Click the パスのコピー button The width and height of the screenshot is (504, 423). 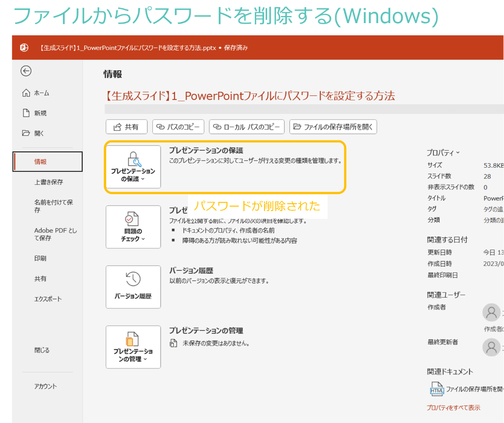(x=178, y=127)
